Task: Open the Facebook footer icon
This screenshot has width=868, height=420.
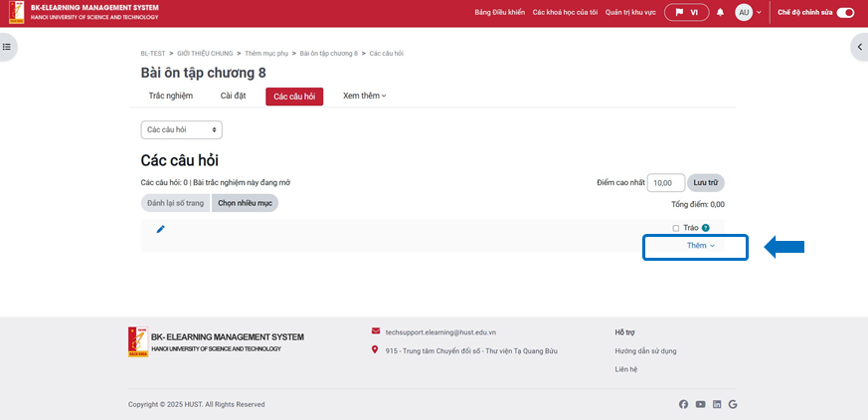Action: pos(684,404)
